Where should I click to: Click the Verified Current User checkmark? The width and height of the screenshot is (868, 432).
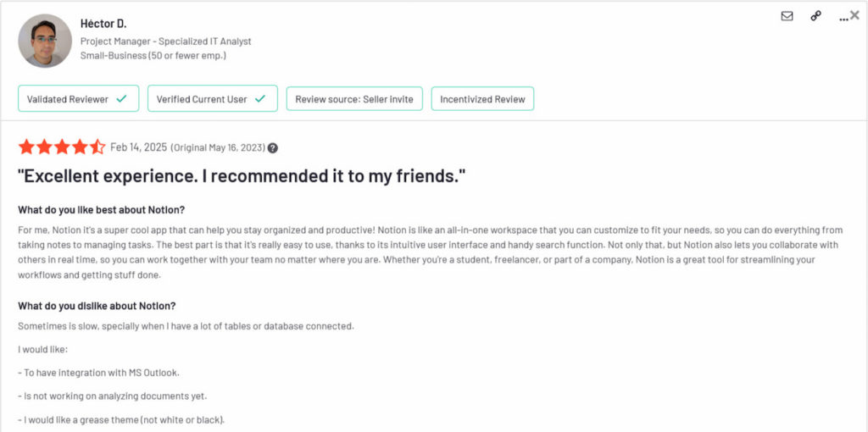coord(260,99)
